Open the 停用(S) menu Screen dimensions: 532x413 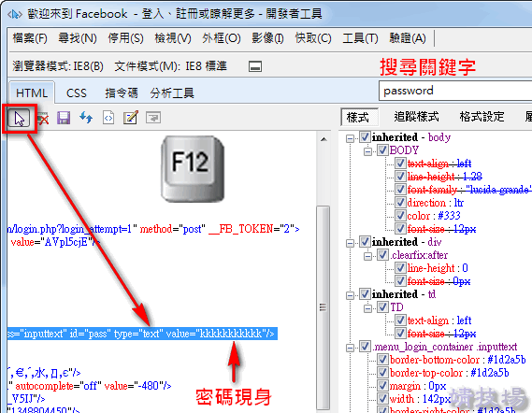tap(126, 38)
